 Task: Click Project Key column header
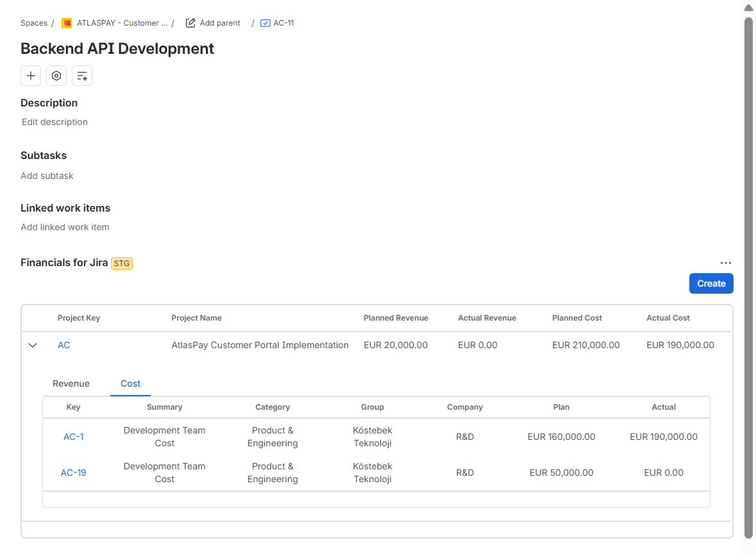(79, 318)
